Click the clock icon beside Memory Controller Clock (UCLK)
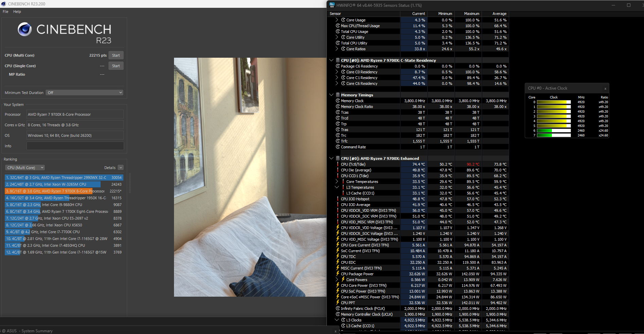Viewport: 644px width, 334px height. [x=338, y=314]
